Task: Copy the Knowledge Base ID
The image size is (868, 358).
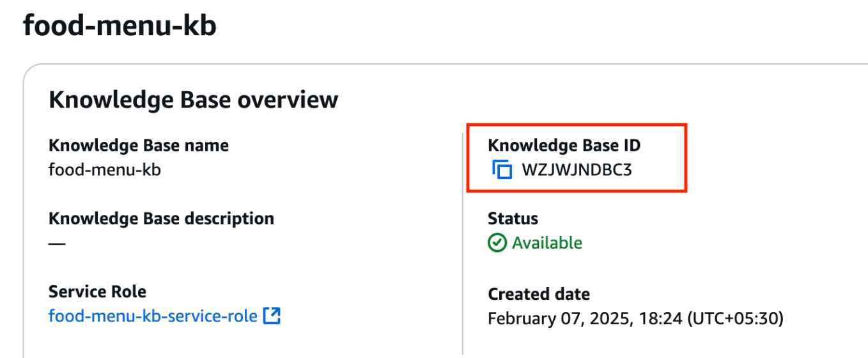Action: (502, 170)
